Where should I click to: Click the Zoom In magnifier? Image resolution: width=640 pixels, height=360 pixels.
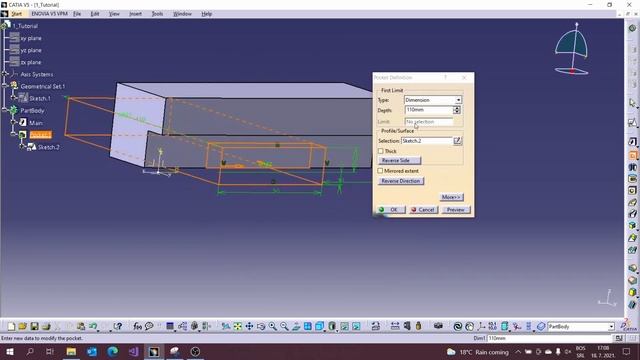272,326
